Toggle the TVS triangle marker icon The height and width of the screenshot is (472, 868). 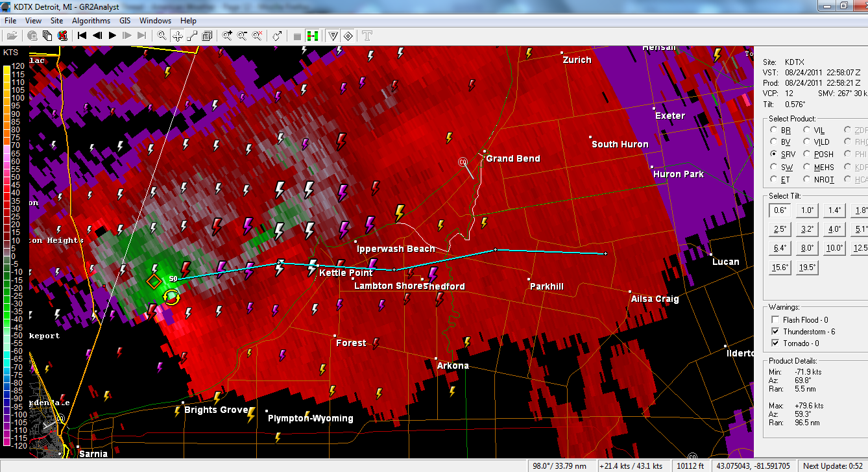pos(333,36)
